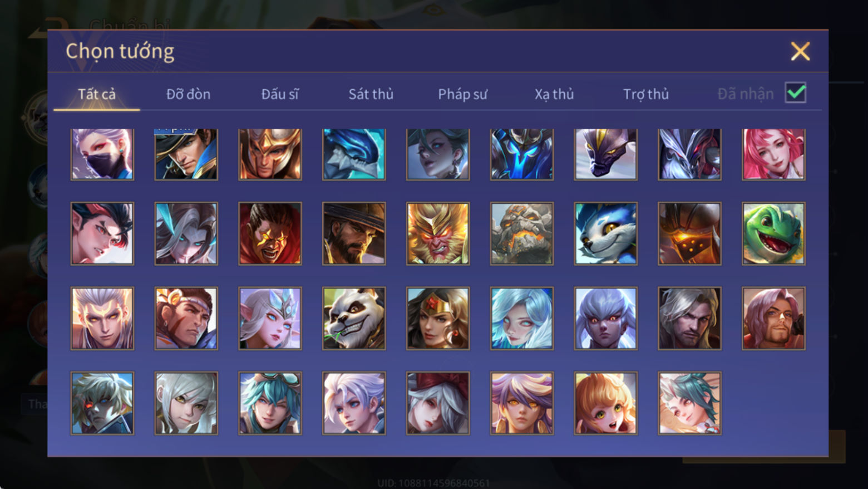Choose the blue-white fox hero portrait
This screenshot has width=868, height=489.
coord(605,233)
